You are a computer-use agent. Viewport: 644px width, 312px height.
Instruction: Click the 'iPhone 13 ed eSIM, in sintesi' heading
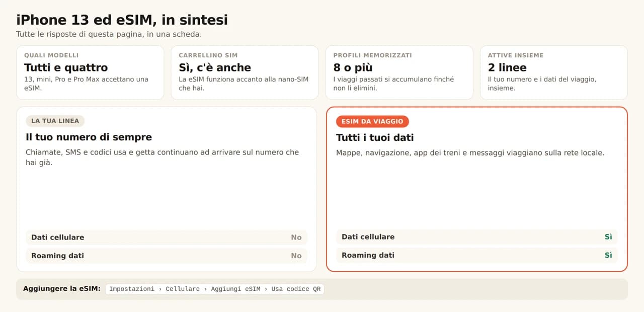122,20
